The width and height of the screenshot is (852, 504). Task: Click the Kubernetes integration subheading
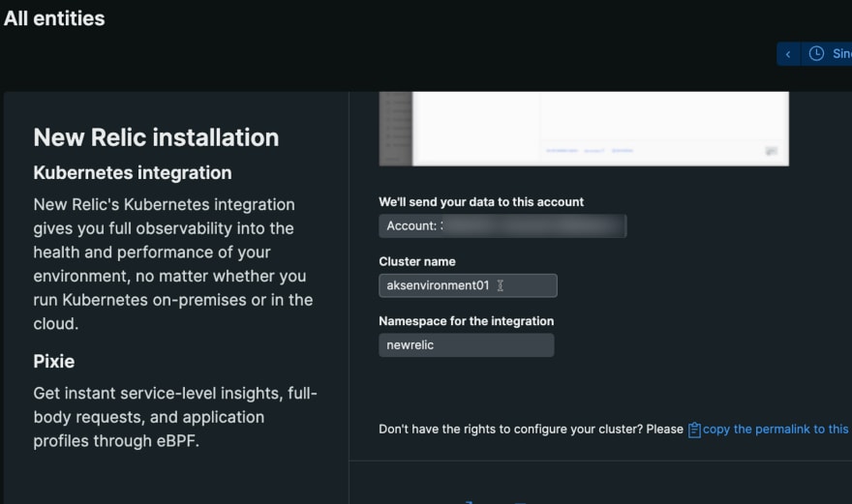(133, 173)
